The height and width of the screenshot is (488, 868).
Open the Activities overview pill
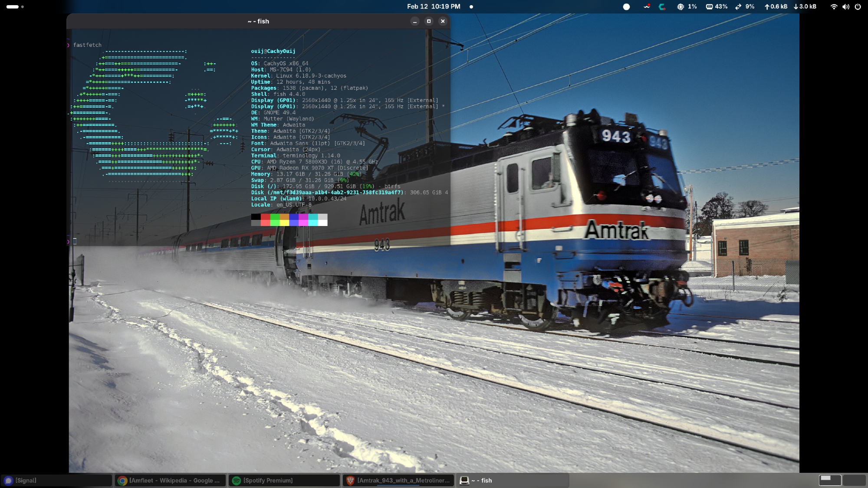pos(13,7)
